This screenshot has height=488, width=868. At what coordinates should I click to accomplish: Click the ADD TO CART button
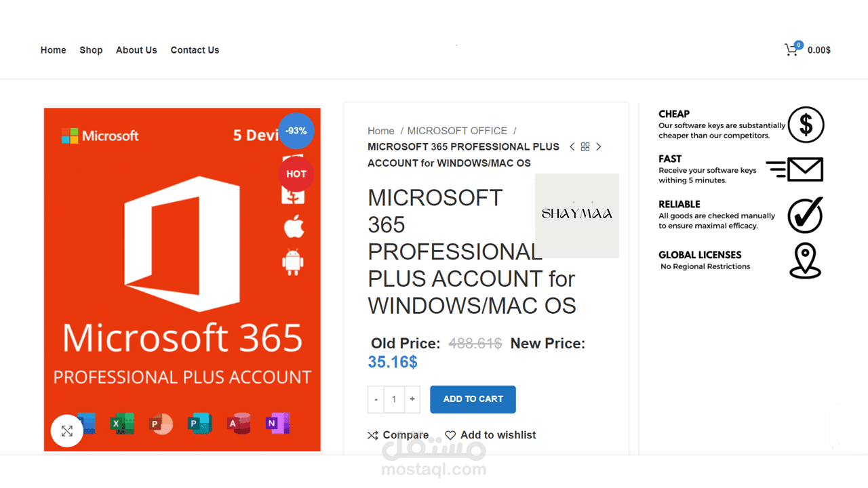473,399
